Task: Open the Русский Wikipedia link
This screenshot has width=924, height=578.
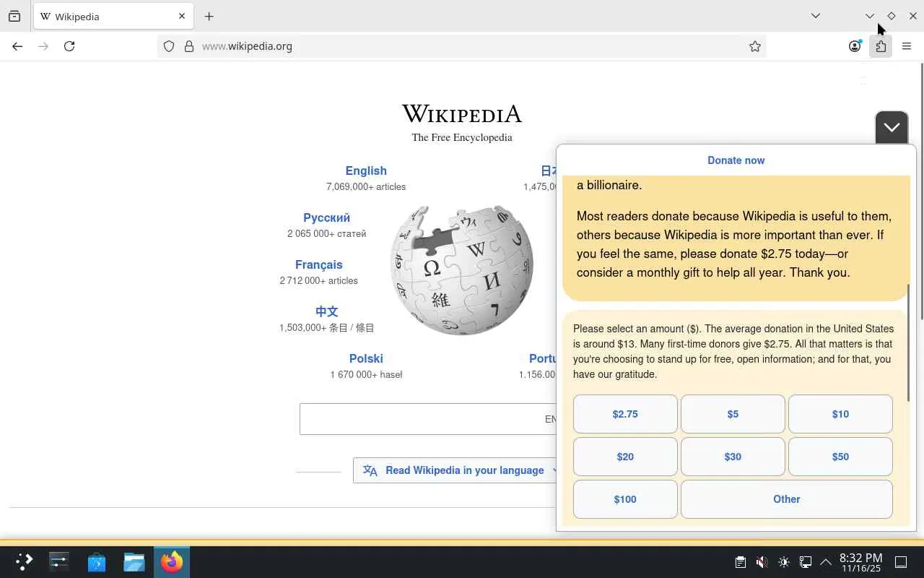Action: 326,218
